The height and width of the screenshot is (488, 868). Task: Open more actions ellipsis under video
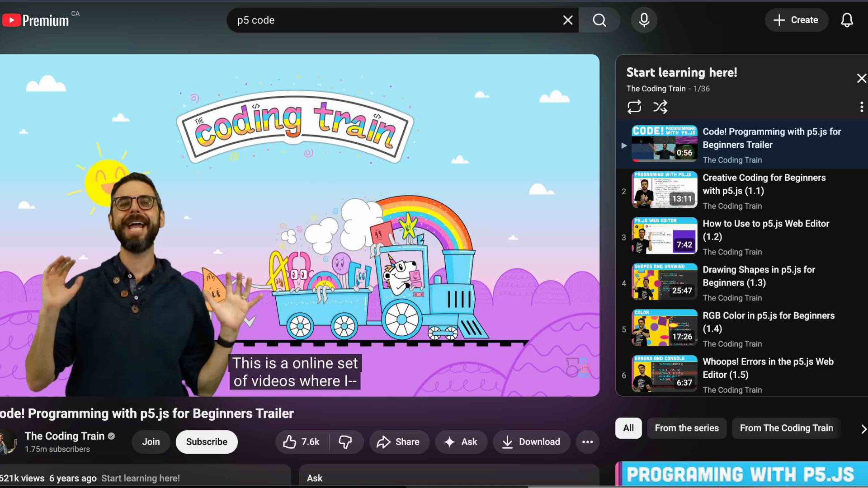[x=587, y=442]
